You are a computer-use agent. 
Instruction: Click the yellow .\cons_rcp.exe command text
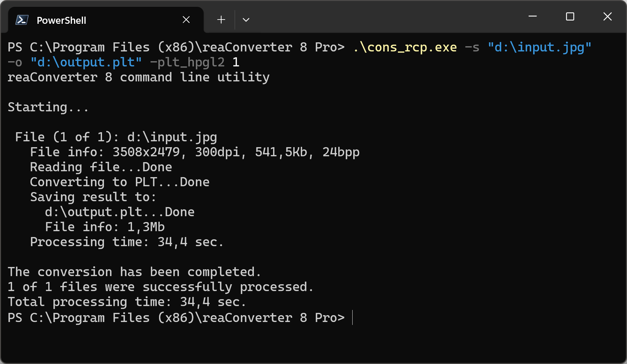pos(405,47)
